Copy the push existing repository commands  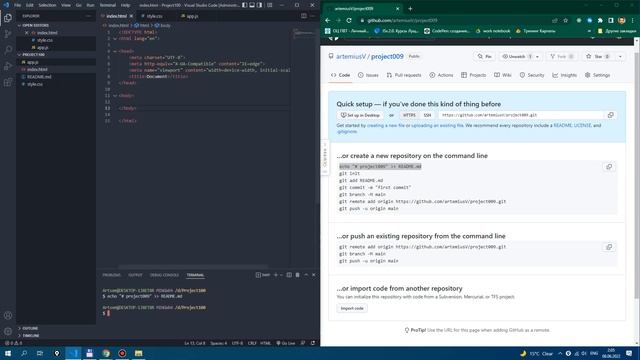pos(609,247)
